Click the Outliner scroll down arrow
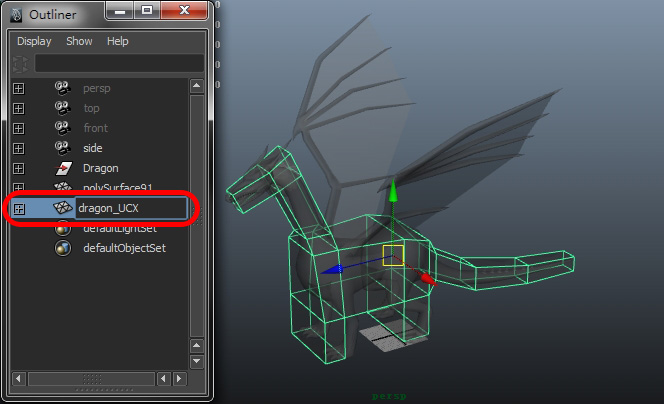The image size is (664, 404). pyautogui.click(x=197, y=360)
